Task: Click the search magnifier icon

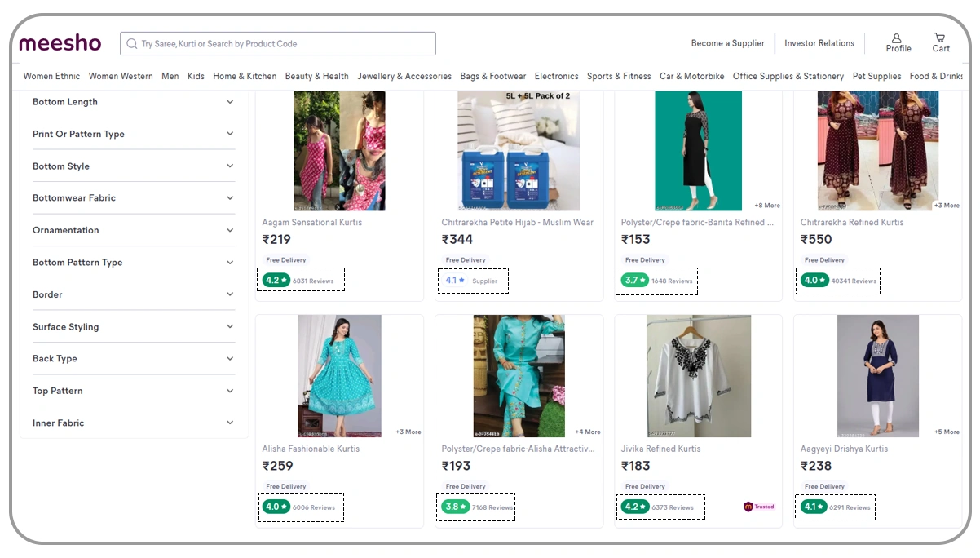Action: pyautogui.click(x=132, y=43)
